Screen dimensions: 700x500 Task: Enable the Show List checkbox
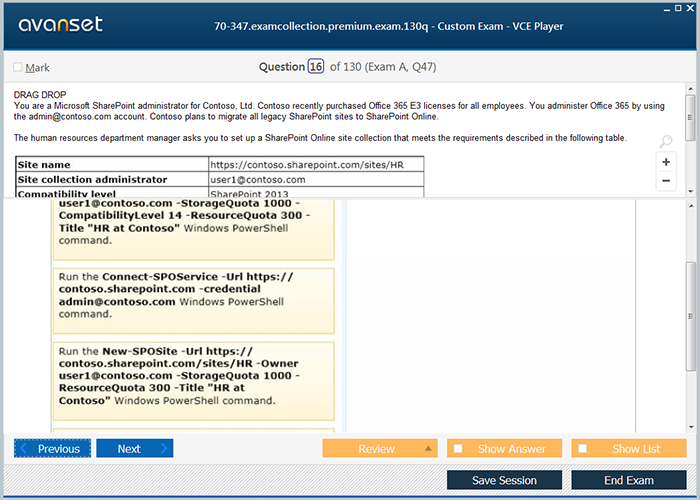[x=583, y=448]
